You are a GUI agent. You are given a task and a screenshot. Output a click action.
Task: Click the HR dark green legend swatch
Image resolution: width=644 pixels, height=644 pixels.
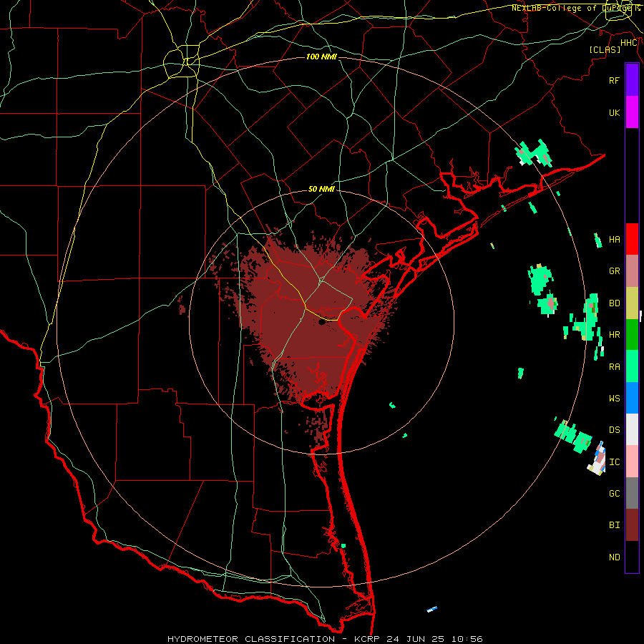[632, 335]
